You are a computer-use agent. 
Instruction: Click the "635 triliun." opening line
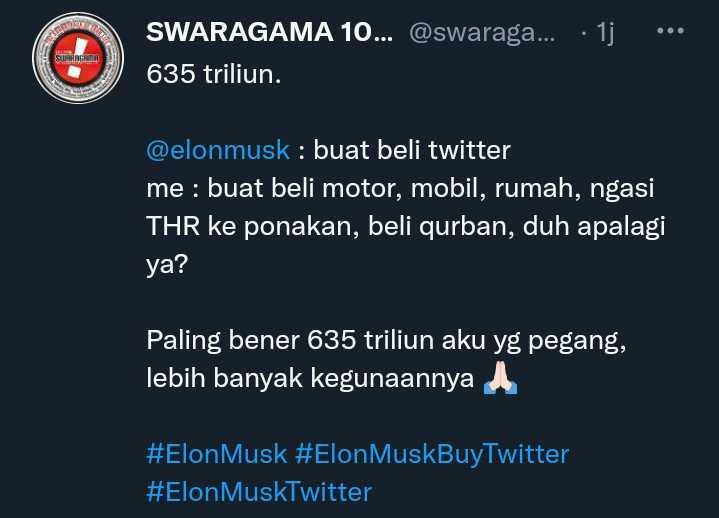coord(214,74)
